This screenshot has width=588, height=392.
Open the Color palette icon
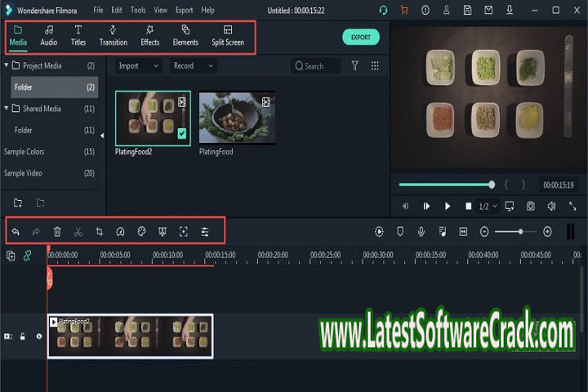coord(141,231)
